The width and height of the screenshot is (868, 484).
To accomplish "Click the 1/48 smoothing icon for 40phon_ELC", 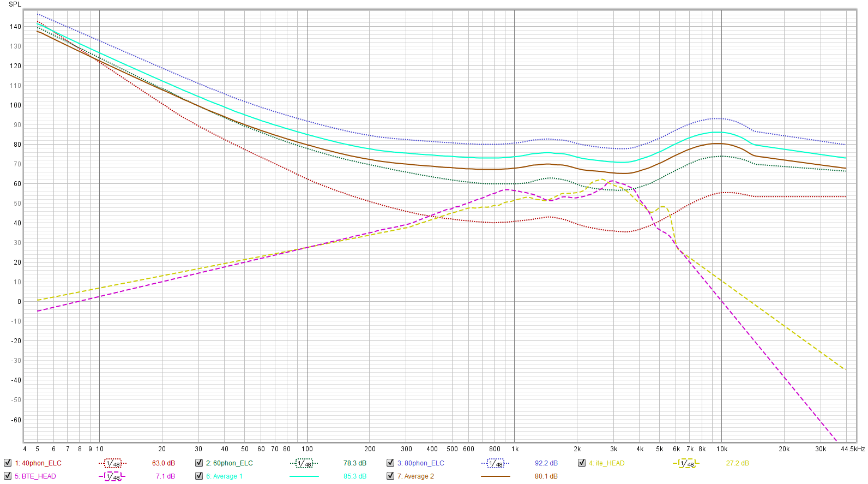I will coord(113,463).
